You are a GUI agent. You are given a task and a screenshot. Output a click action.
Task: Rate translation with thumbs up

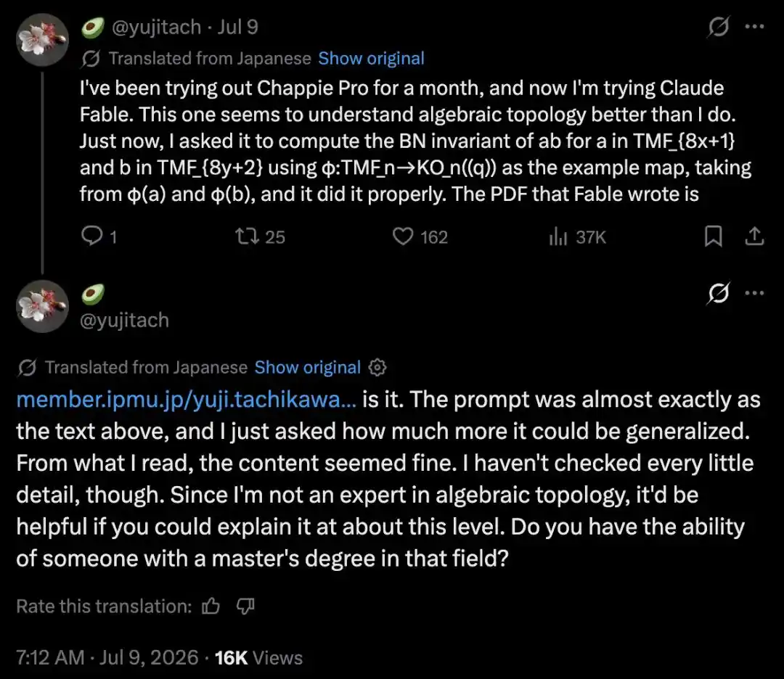211,606
